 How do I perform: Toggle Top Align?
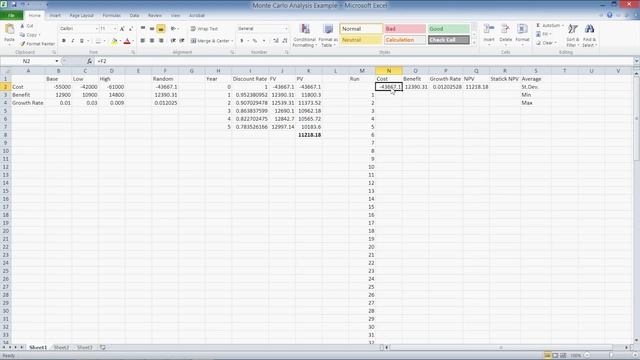tap(143, 29)
